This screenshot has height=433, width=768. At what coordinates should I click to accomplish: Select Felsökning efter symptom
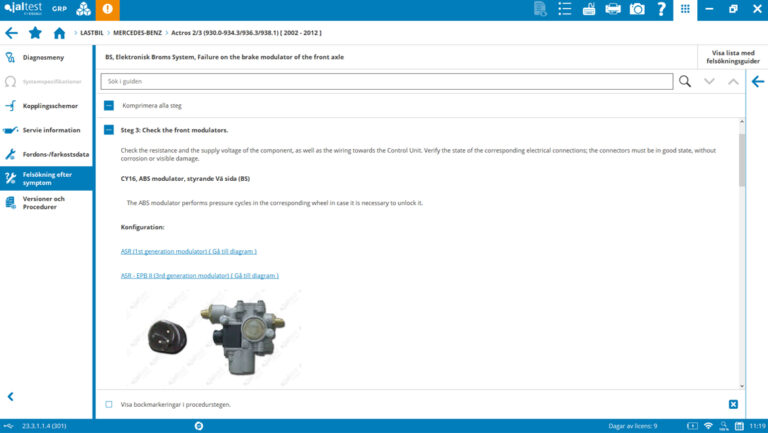(x=46, y=178)
